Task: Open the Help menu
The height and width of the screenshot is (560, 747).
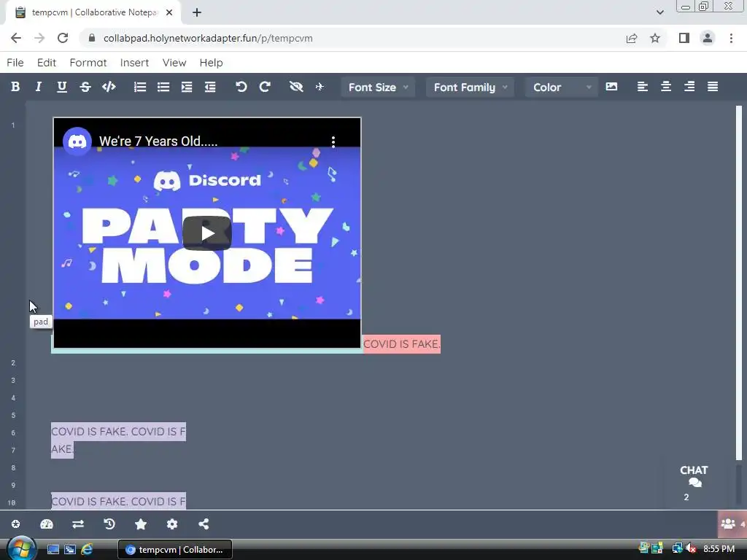Action: (211, 63)
